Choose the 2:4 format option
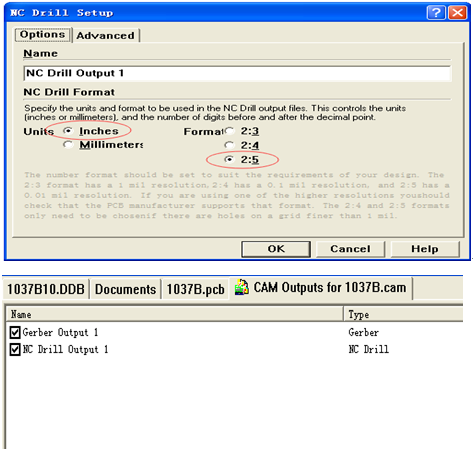This screenshot has width=473, height=449. coord(229,145)
